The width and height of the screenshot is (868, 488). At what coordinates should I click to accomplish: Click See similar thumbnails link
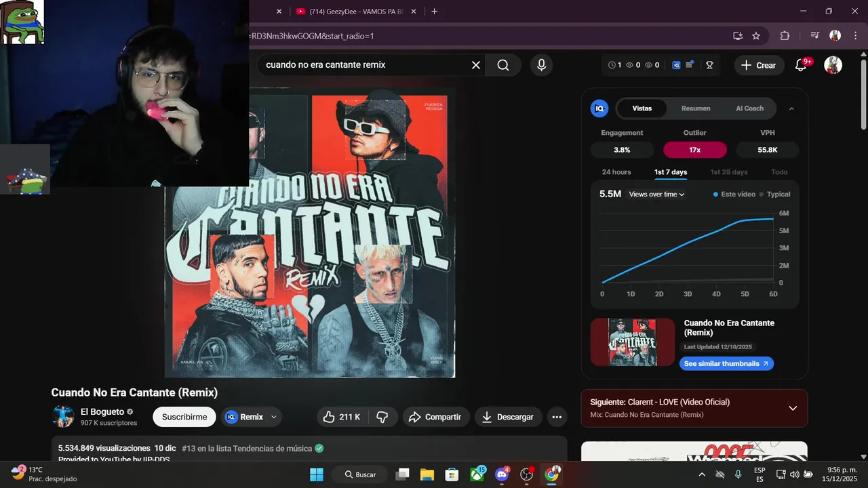click(x=726, y=364)
